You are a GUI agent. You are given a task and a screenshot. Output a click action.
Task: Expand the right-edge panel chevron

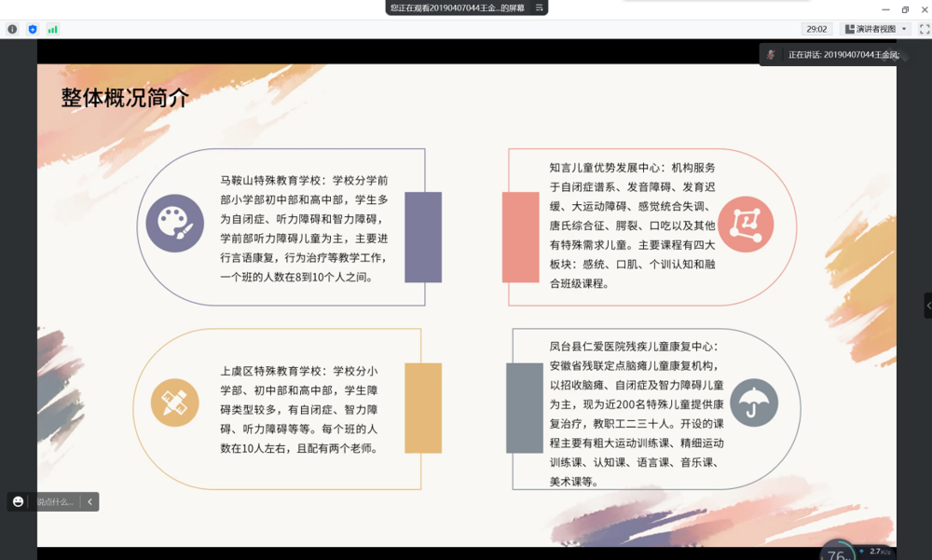(926, 306)
